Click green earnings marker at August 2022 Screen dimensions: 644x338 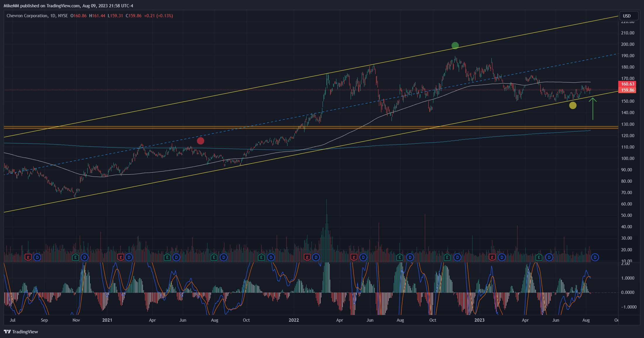(400, 257)
